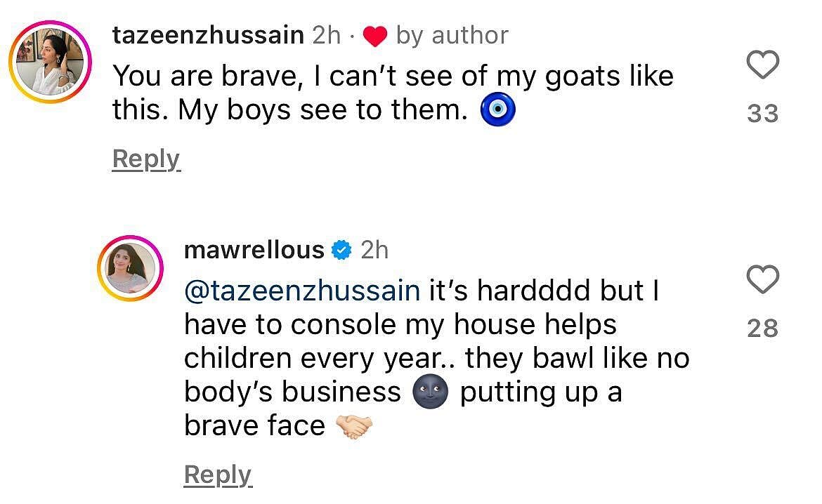
Task: Click the red heart next to 'by author'
Action: click(x=375, y=36)
